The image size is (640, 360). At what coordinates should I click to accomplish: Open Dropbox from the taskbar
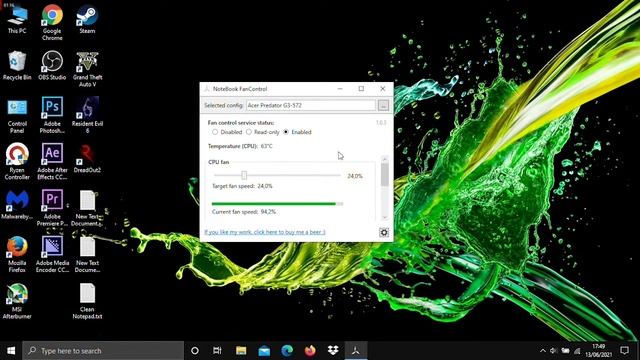tap(333, 351)
